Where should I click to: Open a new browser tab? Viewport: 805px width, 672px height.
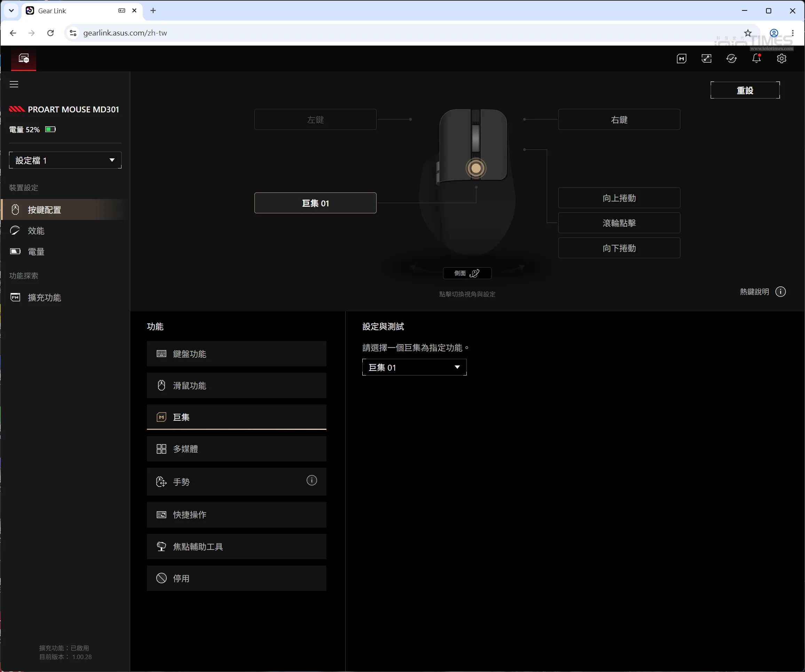(153, 11)
